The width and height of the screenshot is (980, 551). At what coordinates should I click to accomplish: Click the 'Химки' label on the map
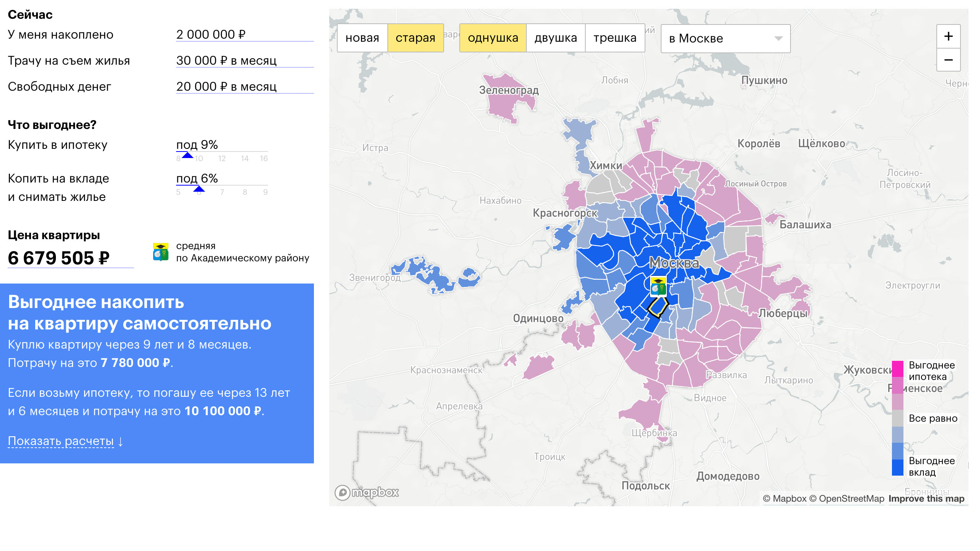(x=606, y=166)
